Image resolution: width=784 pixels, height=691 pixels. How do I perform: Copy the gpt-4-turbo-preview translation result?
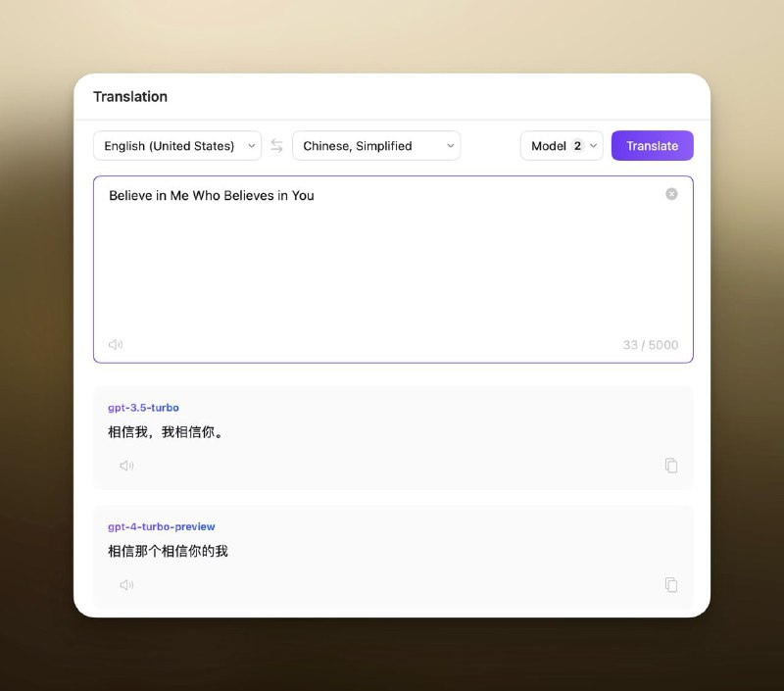pos(671,584)
